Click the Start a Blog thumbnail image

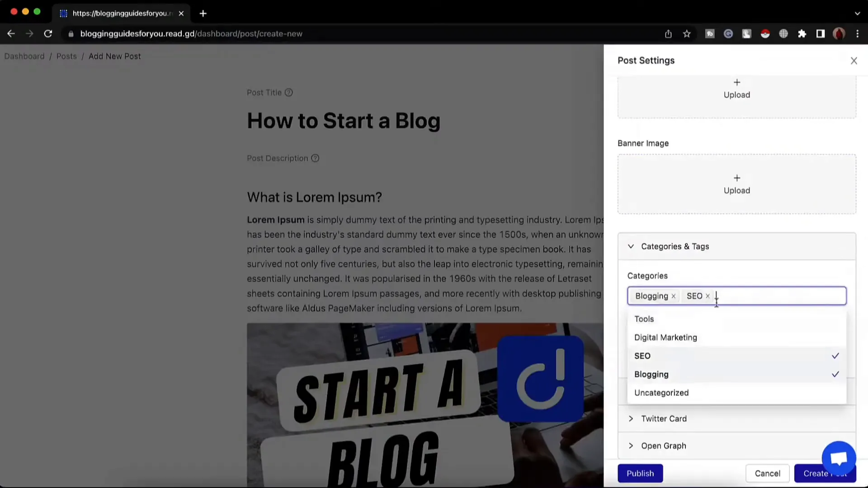click(x=425, y=405)
